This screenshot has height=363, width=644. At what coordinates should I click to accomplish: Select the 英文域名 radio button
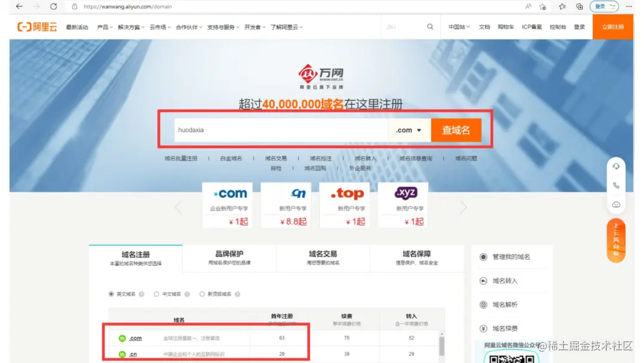111,294
